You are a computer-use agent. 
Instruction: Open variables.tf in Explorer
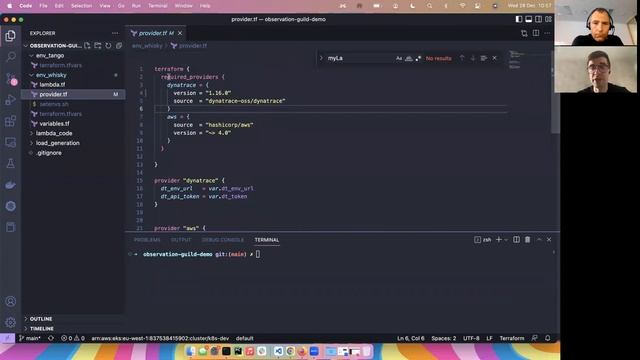point(54,124)
